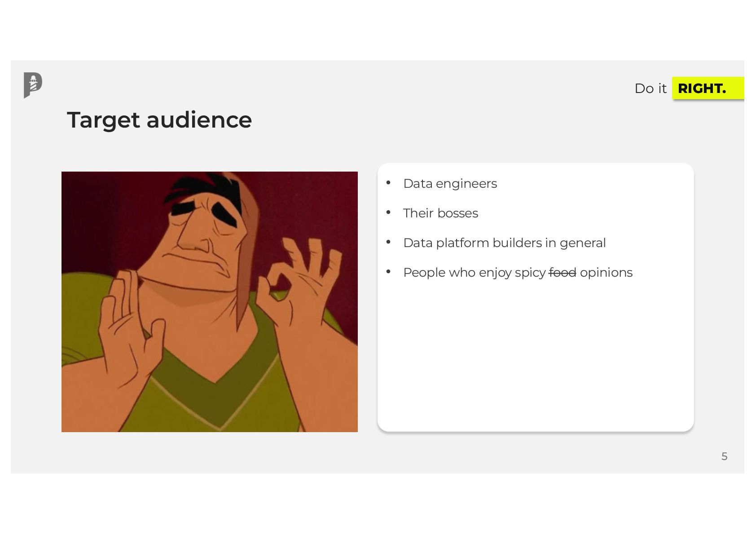The width and height of the screenshot is (756, 535).
Task: Select the cartoon meme image
Action: click(x=210, y=301)
